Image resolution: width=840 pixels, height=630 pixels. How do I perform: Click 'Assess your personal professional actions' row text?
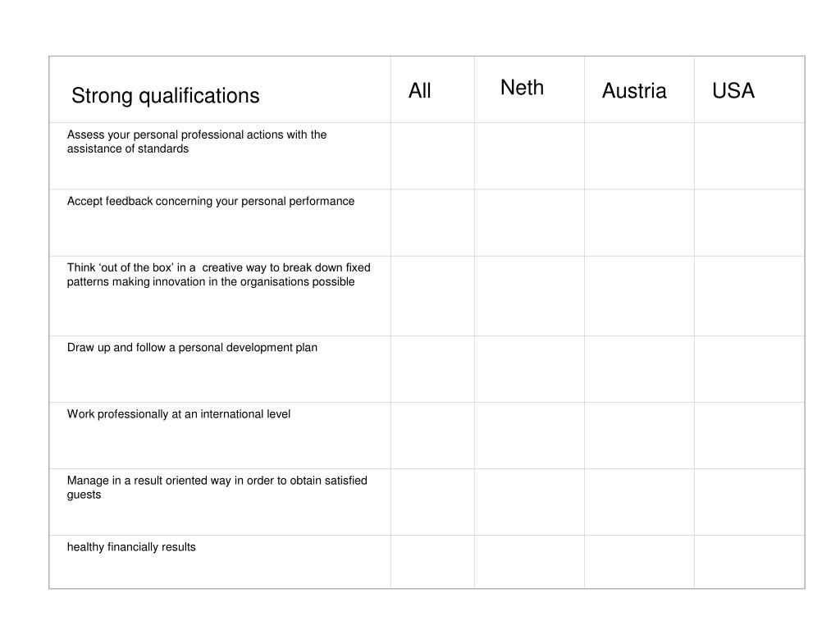(x=197, y=141)
